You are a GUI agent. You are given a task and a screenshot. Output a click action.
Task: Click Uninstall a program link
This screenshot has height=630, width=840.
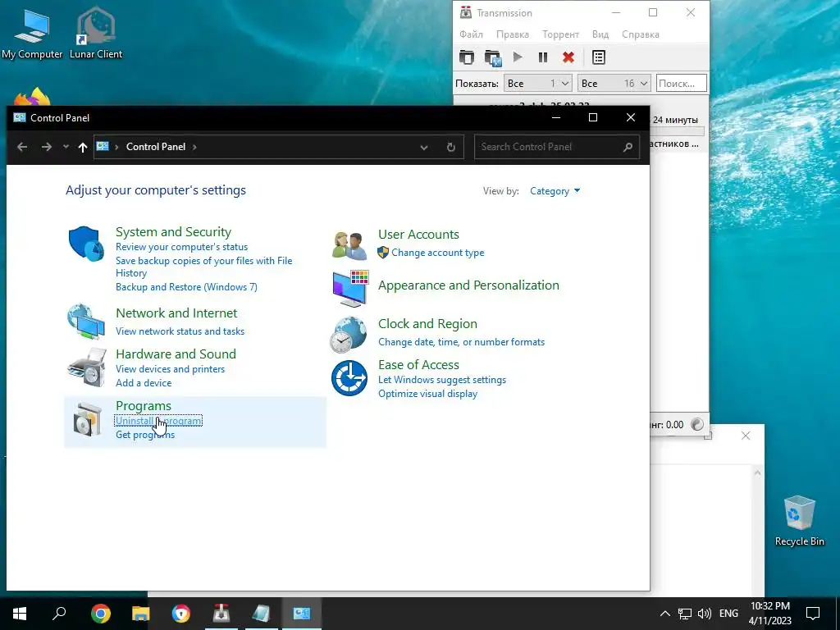(x=158, y=421)
